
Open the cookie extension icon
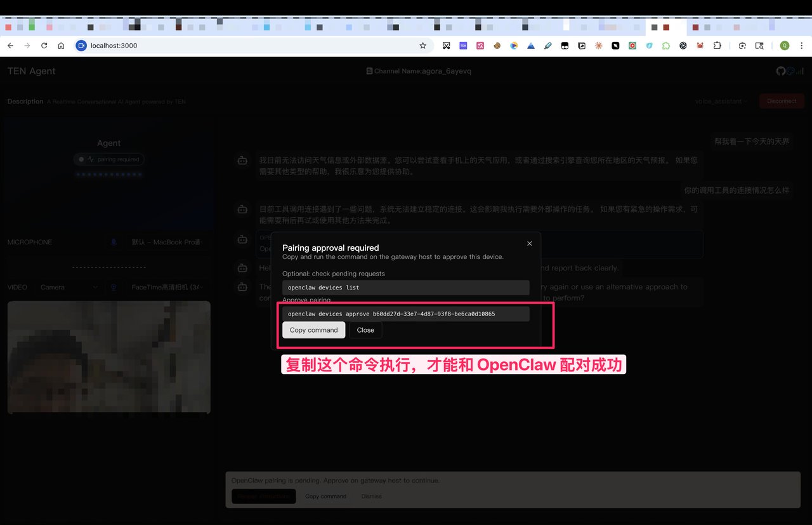coord(497,46)
